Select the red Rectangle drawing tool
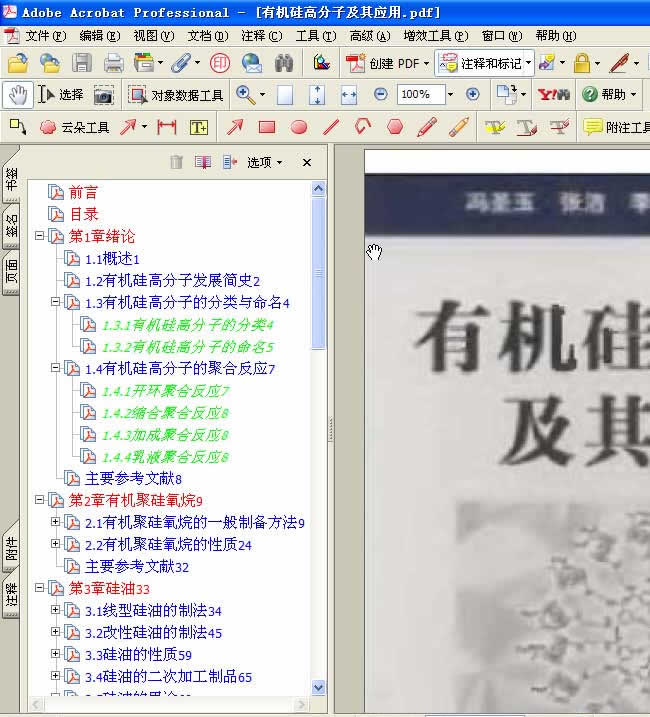Screen dimensions: 650x717 point(267,127)
